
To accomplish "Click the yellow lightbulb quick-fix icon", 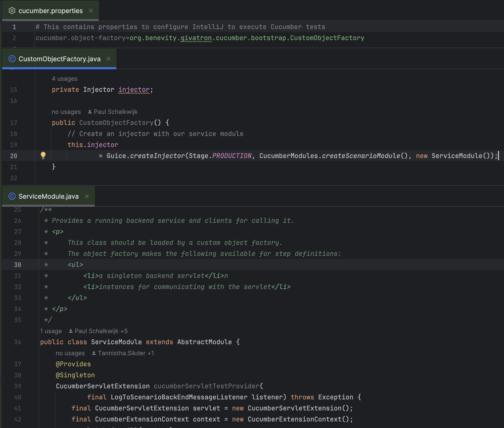I will click(x=43, y=155).
